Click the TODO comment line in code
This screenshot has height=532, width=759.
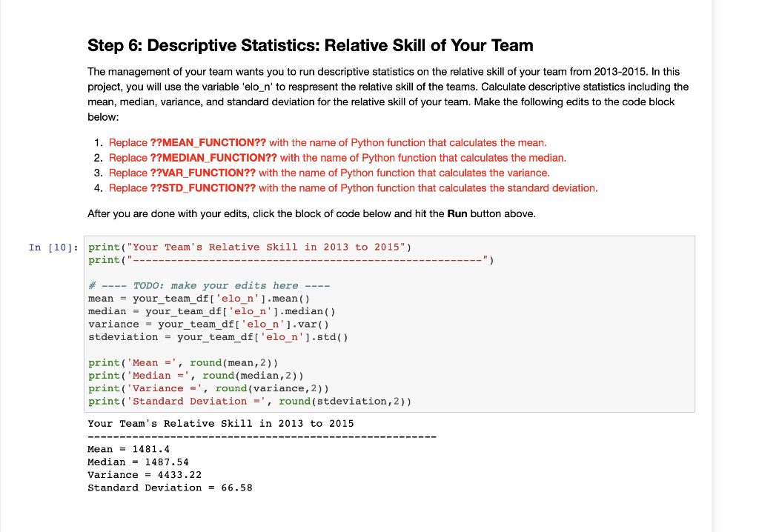tap(209, 285)
